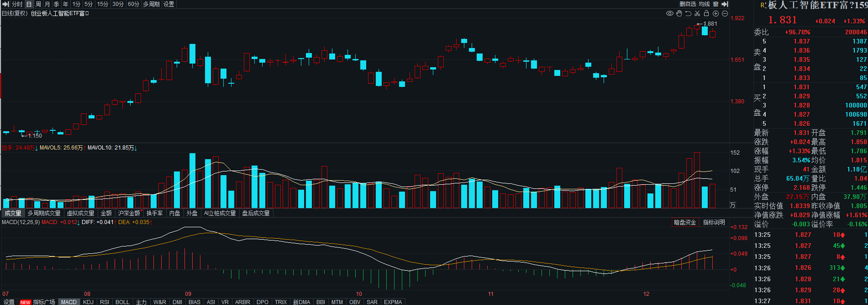Zoom out with the minus circle icon

click(725, 13)
